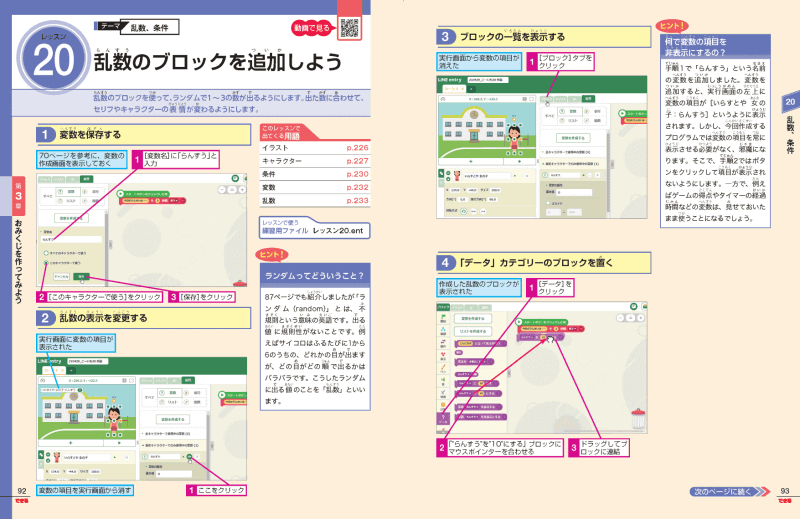This screenshot has height=519, width=800.
Task: Zoom in the step 4 block workspace
Action: (x=641, y=317)
